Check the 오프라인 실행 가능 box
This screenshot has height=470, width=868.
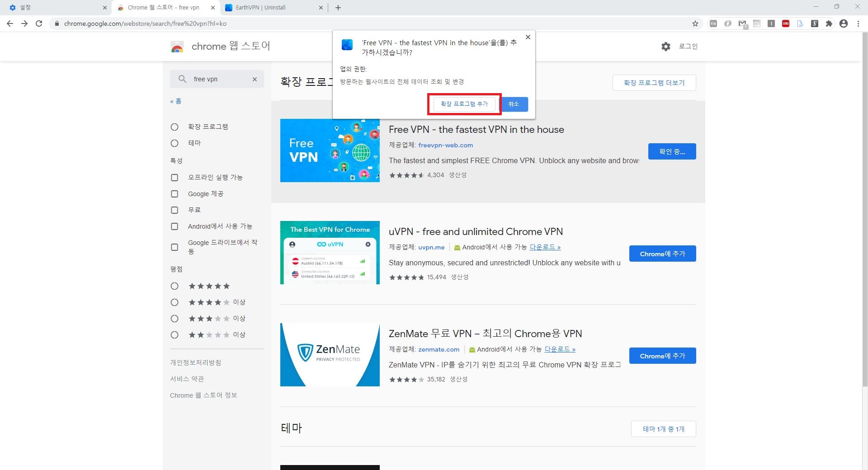coord(175,178)
